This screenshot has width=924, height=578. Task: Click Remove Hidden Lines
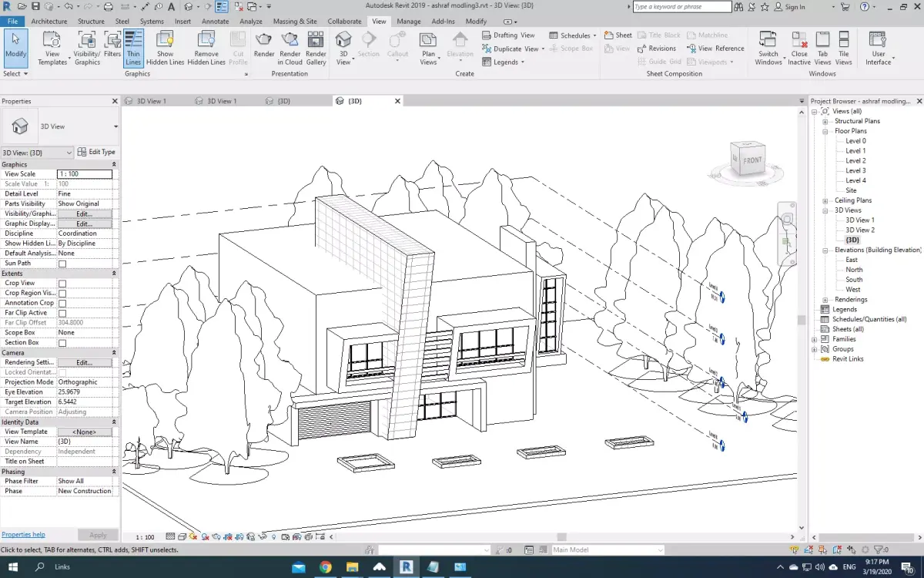coord(206,49)
